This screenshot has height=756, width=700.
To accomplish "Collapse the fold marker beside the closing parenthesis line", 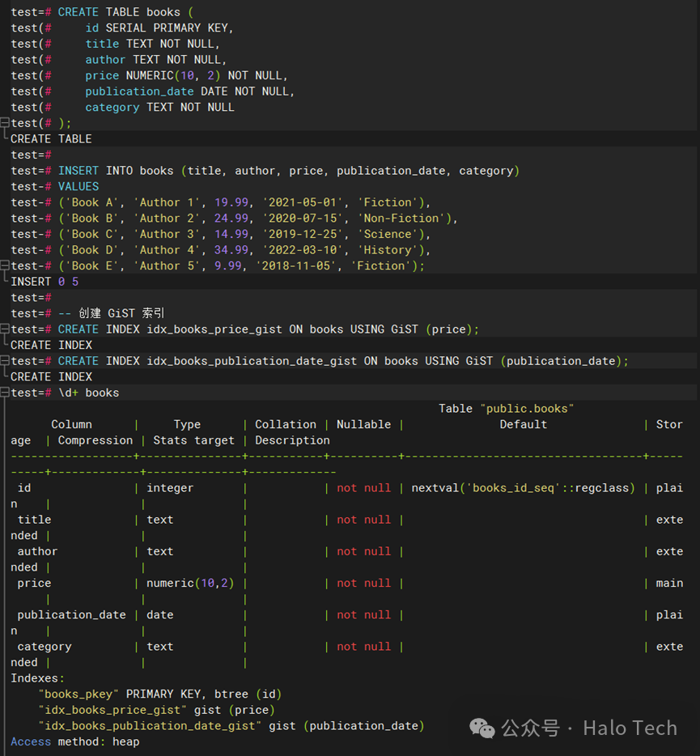I will coord(5,123).
